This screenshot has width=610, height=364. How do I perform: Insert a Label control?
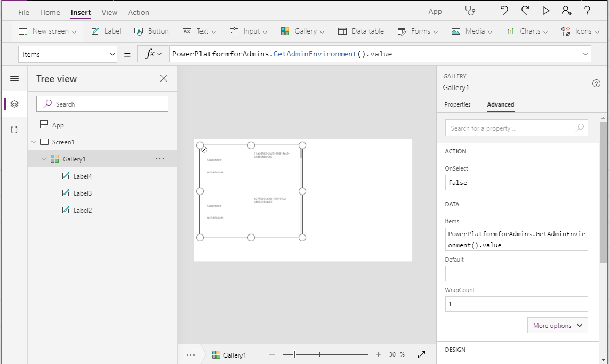tap(106, 31)
